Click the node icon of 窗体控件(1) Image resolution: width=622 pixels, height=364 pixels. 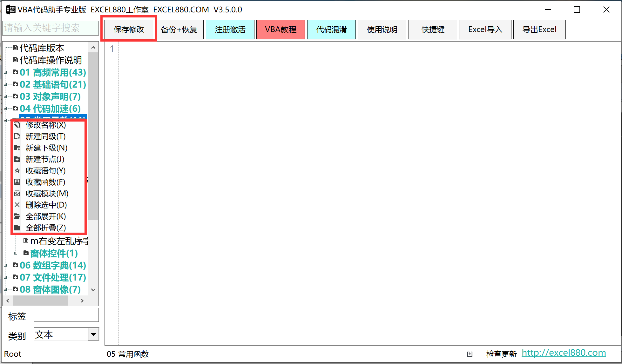26,253
